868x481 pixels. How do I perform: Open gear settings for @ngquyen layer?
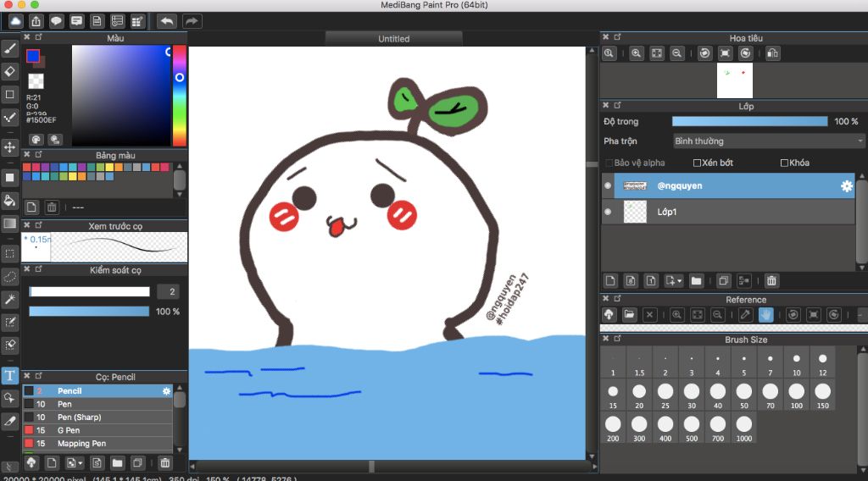[x=847, y=185]
